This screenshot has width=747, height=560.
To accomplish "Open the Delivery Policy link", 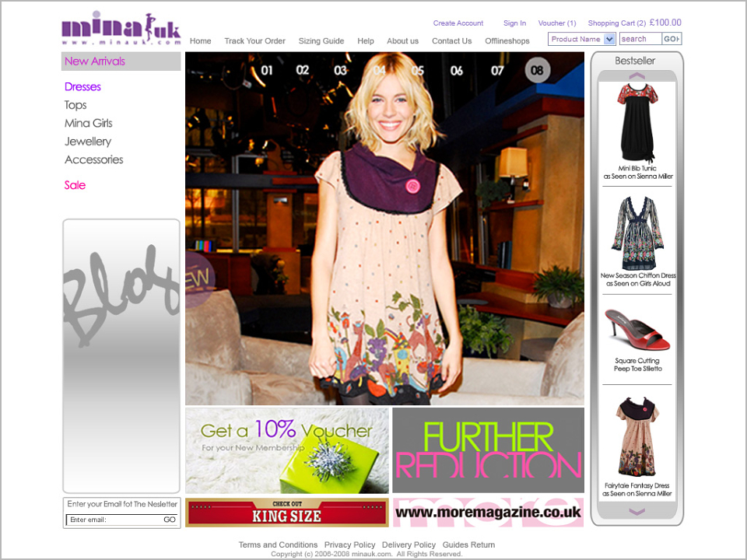I will (409, 544).
